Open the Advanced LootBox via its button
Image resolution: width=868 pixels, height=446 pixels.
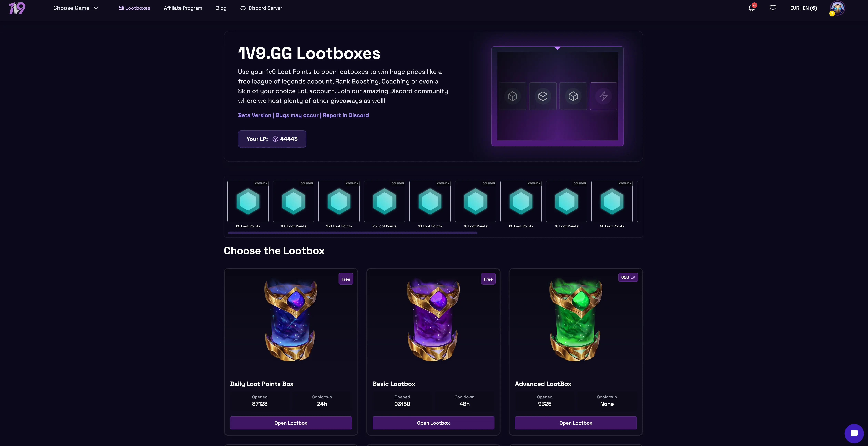tap(576, 423)
